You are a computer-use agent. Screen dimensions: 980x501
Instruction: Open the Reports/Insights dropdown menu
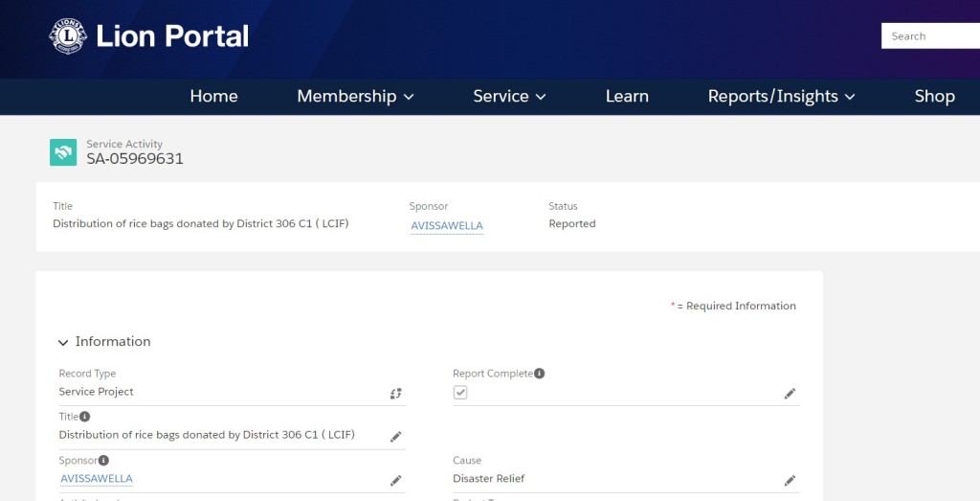coord(781,97)
